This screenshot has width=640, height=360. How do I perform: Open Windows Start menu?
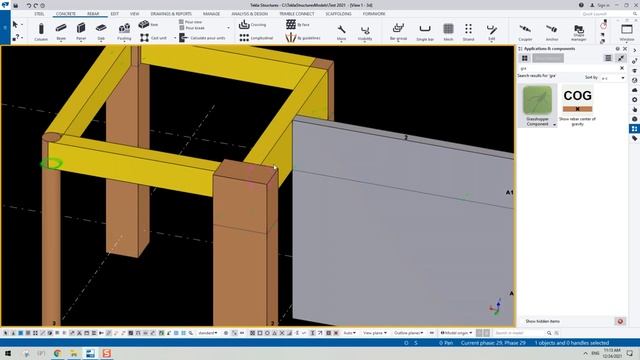(7, 353)
